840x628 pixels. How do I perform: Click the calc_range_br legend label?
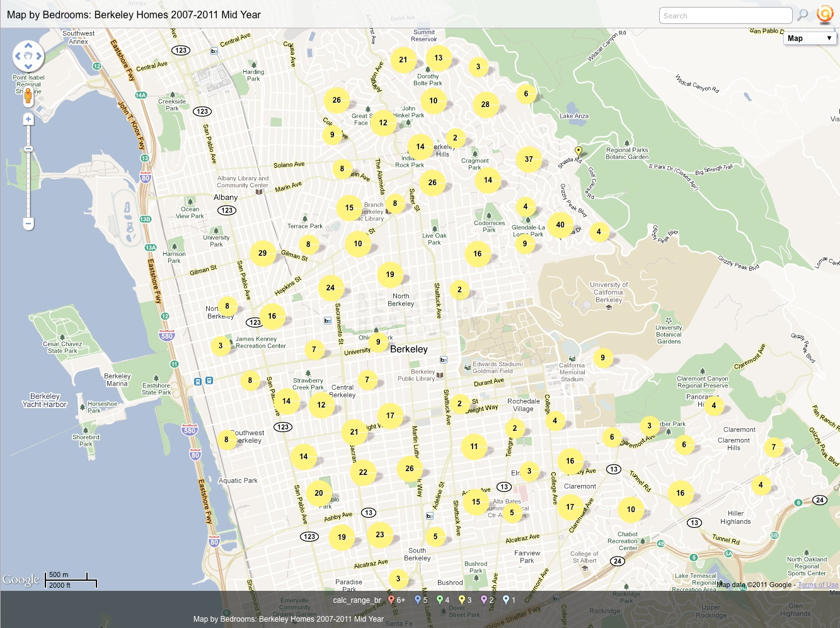[357, 600]
